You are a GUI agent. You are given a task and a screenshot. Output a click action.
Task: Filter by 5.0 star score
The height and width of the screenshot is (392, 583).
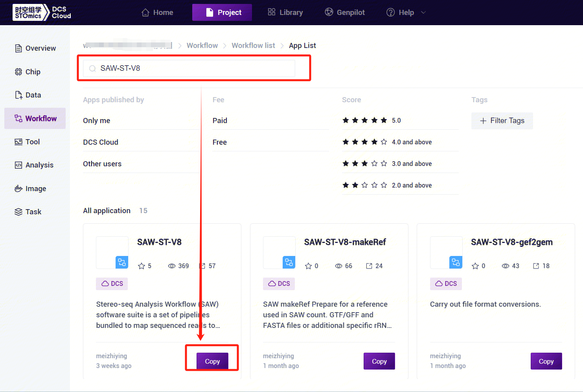tap(372, 120)
